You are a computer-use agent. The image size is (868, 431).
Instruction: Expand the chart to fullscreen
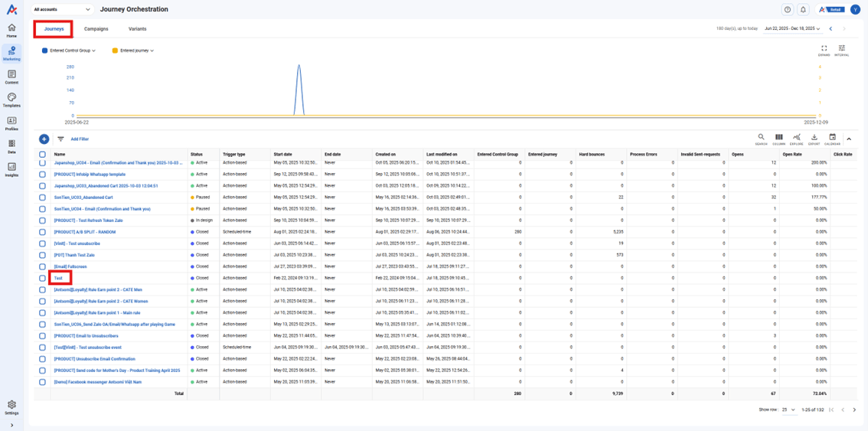[x=824, y=50]
